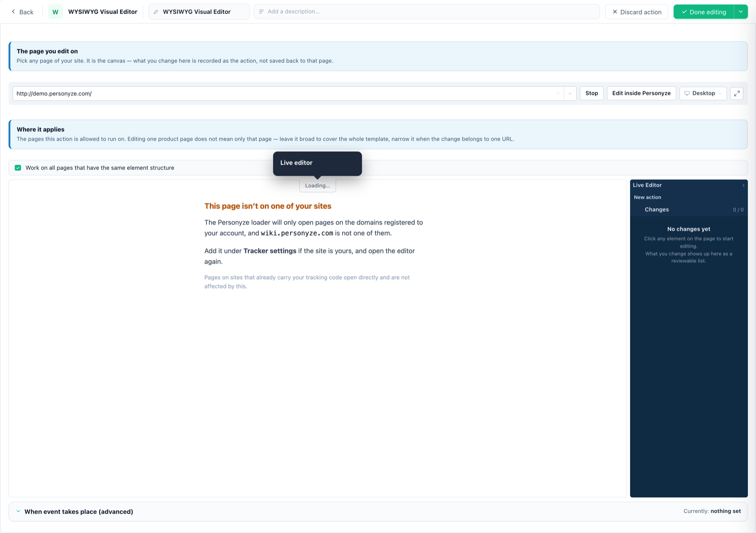The image size is (756, 533).
Task: Click the description lines icon
Action: point(261,12)
